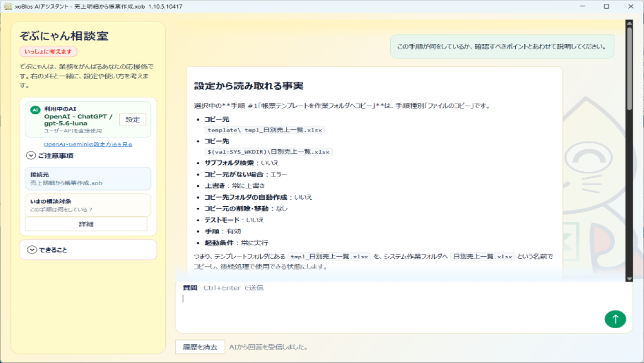The width and height of the screenshot is (644, 363).
Task: Click the コピー元の削除・移動：なし line
Action: [246, 208]
